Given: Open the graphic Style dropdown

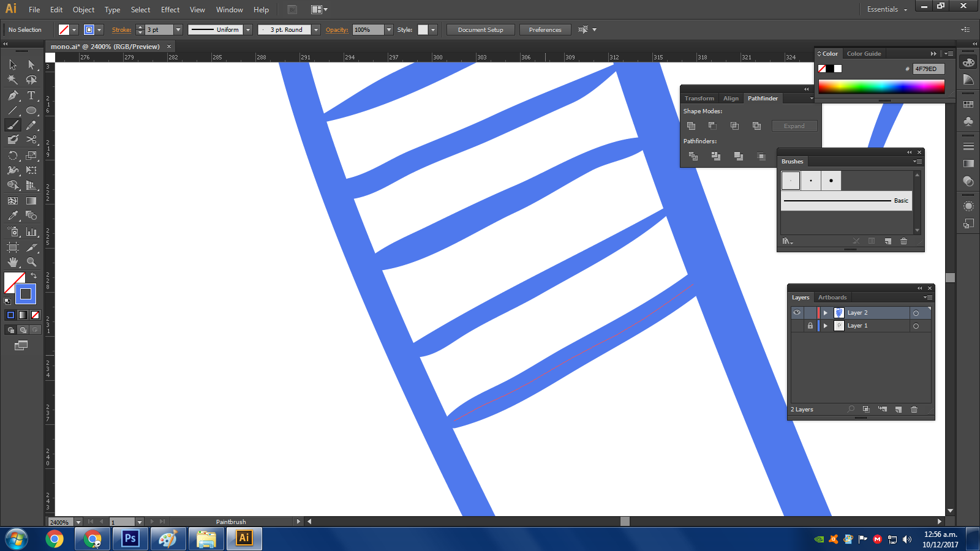Looking at the screenshot, I should (433, 29).
